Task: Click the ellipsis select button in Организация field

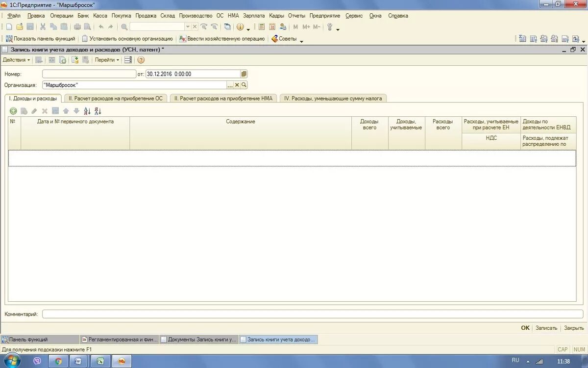Action: click(230, 85)
